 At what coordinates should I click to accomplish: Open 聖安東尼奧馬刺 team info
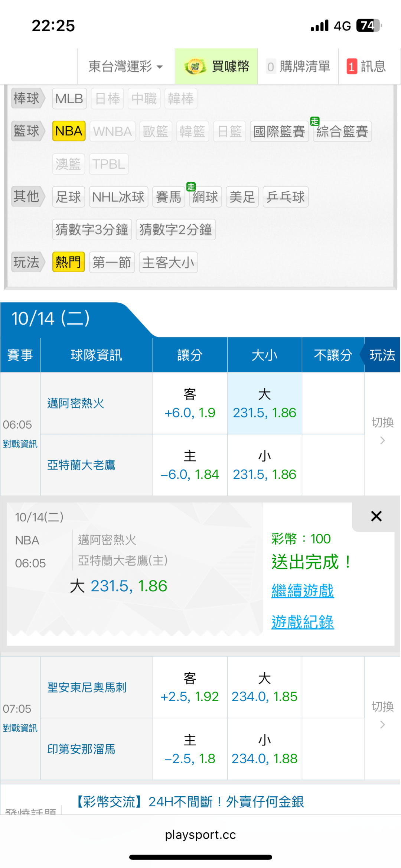[87, 687]
